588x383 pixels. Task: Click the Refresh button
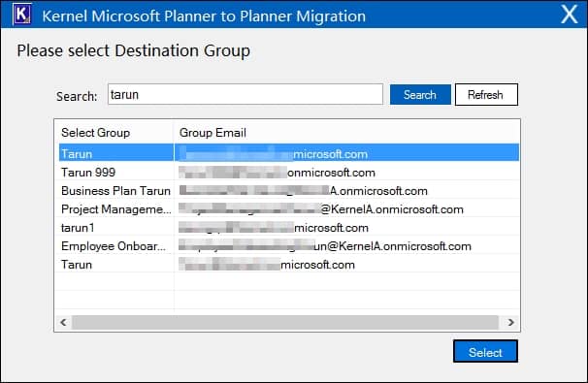486,95
